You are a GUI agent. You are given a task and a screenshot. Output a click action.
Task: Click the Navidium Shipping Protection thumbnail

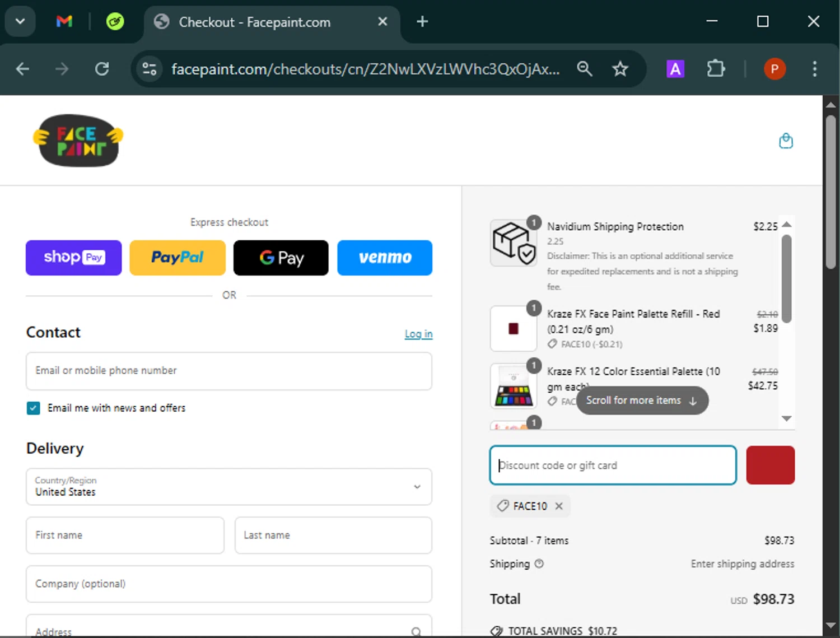coord(514,243)
